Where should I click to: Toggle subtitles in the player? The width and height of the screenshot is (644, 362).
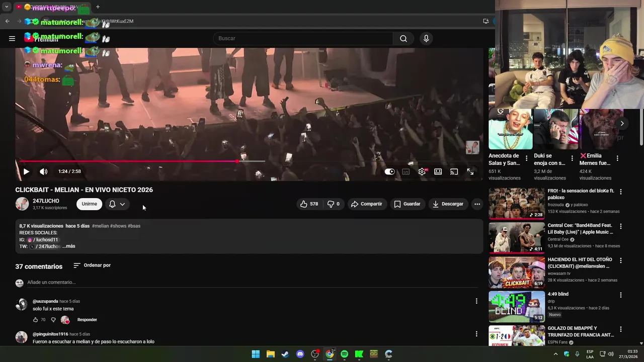coord(406,171)
